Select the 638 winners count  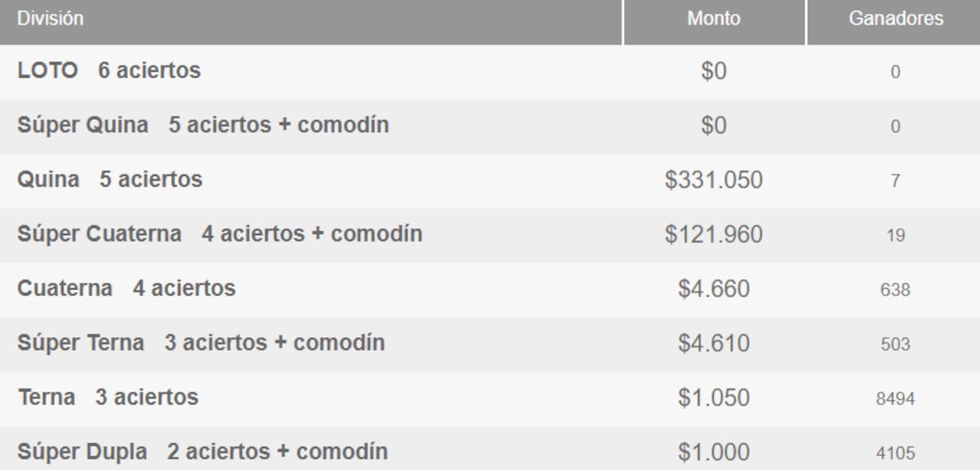pyautogui.click(x=895, y=290)
